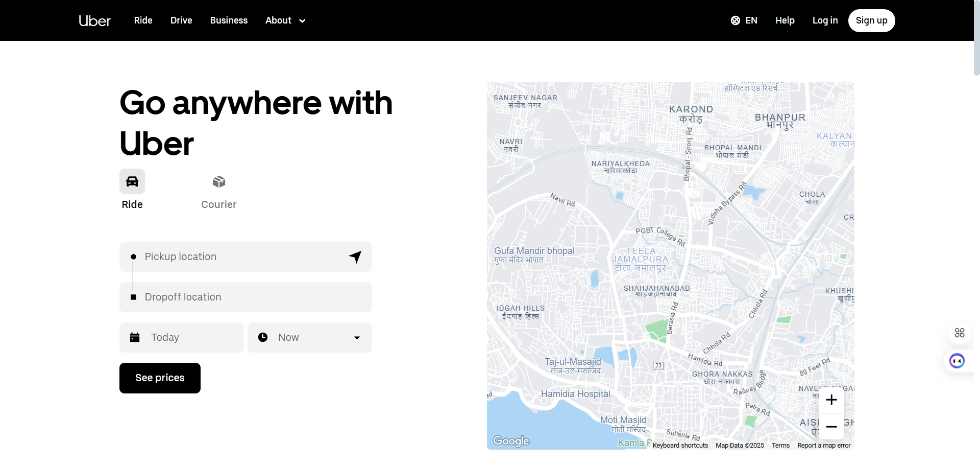Screen dimensions: 980x466
Task: Open the calendar icon in the date field
Action: click(134, 337)
